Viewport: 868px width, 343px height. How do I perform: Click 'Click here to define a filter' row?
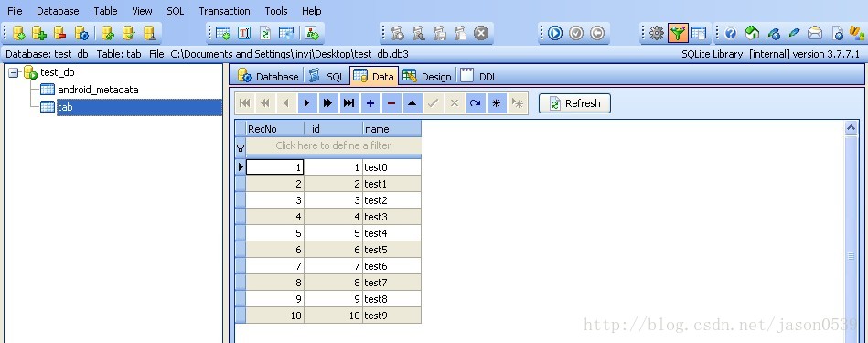point(333,145)
